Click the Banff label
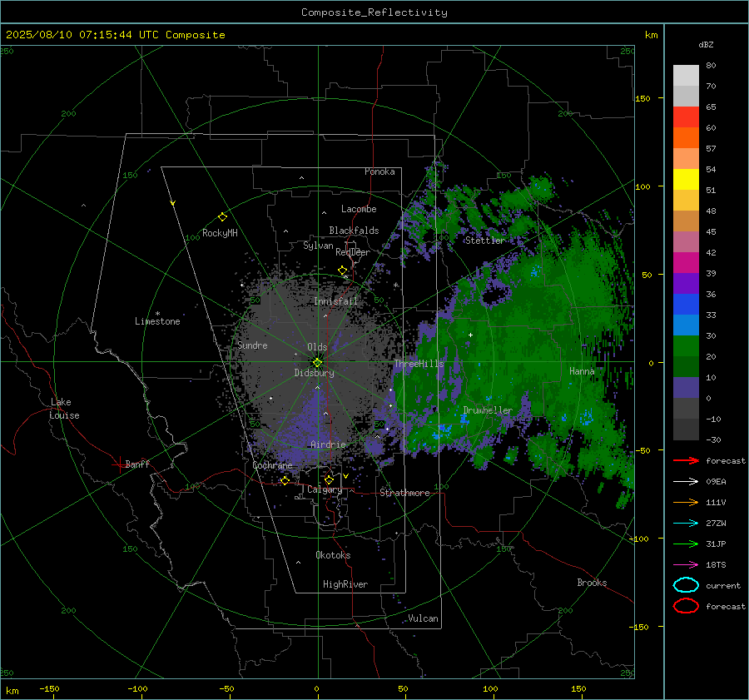749x700 pixels. click(137, 464)
